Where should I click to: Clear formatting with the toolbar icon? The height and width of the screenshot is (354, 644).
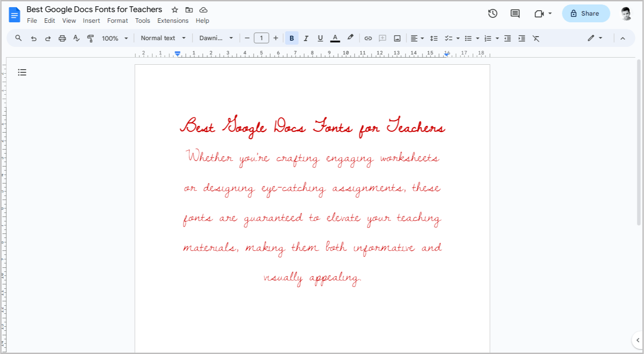(536, 38)
